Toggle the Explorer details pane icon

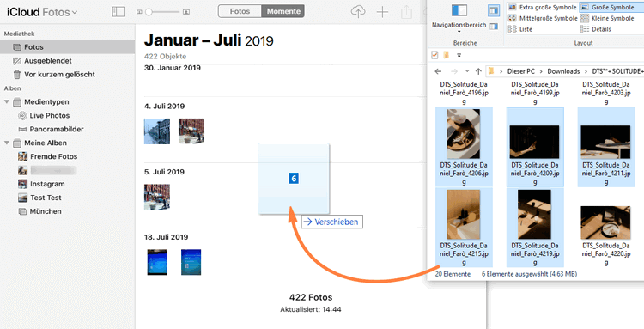coord(494,27)
